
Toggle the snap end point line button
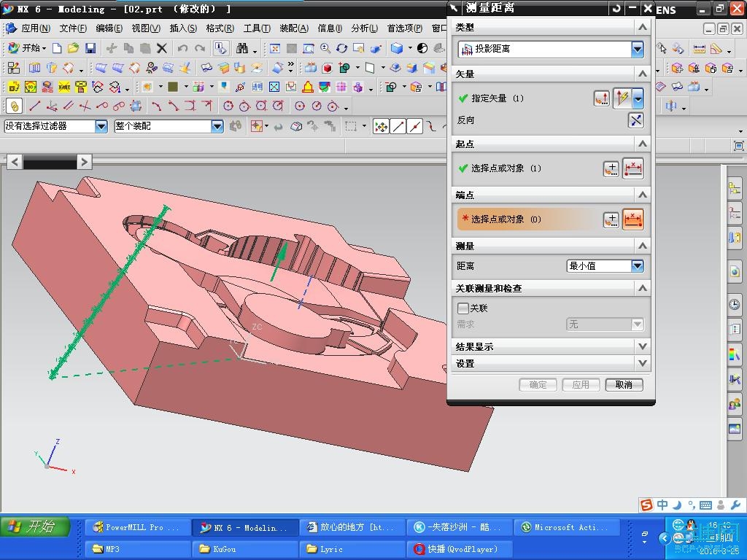[x=398, y=126]
